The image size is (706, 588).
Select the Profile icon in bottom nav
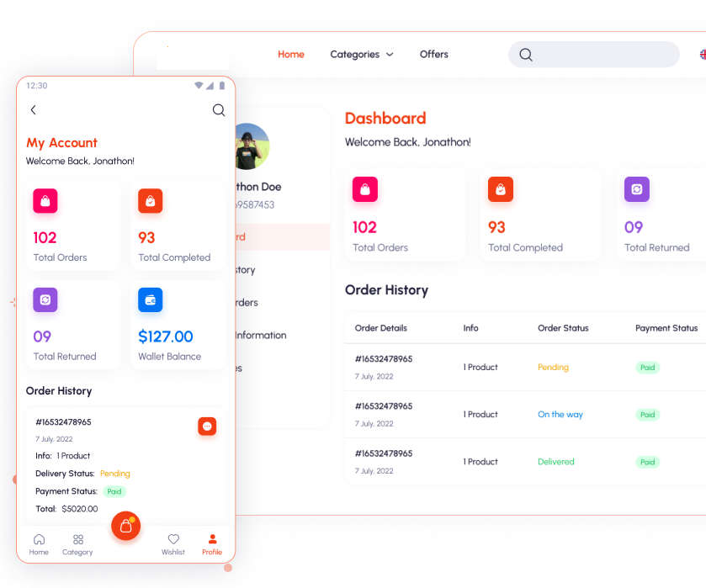[212, 539]
